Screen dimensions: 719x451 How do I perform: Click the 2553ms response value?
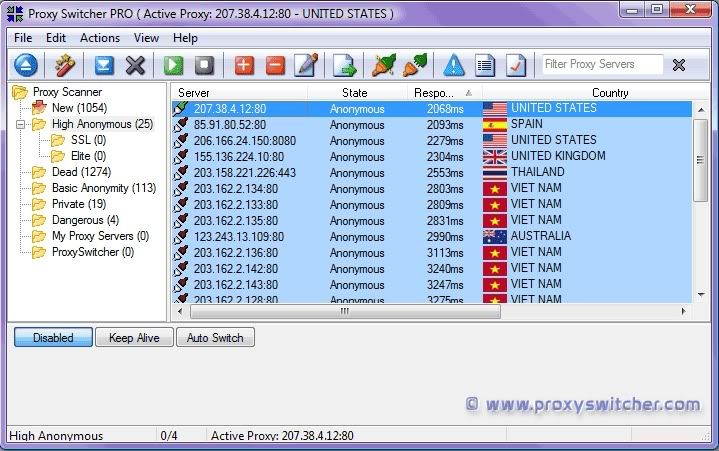pos(445,173)
